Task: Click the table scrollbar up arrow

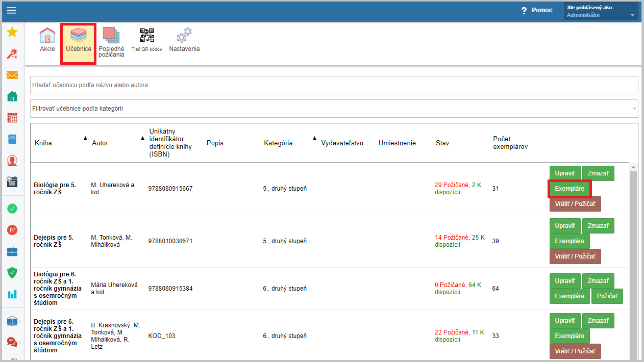Action: point(634,167)
